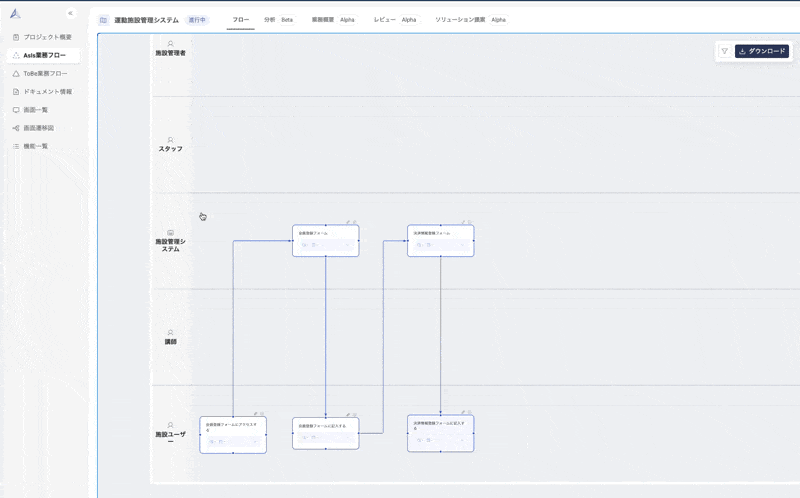Click the icon beside the pencil on 会員登録フォームに記入する node
Viewport: 800px width, 498px height.
click(x=355, y=415)
